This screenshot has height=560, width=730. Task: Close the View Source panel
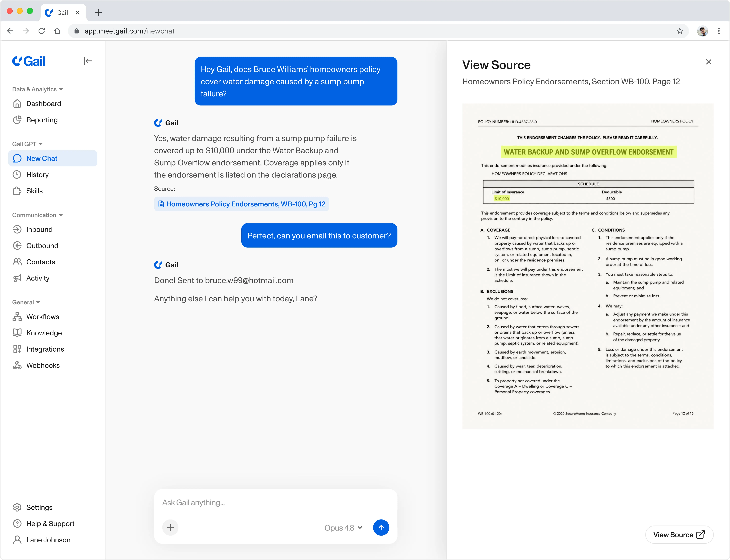[x=708, y=62]
